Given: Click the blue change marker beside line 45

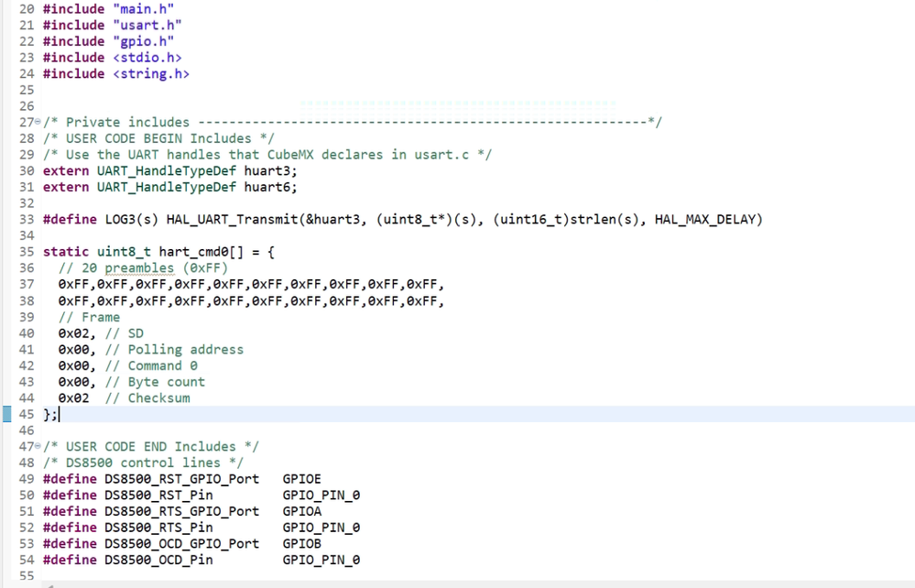Looking at the screenshot, I should tap(7, 414).
